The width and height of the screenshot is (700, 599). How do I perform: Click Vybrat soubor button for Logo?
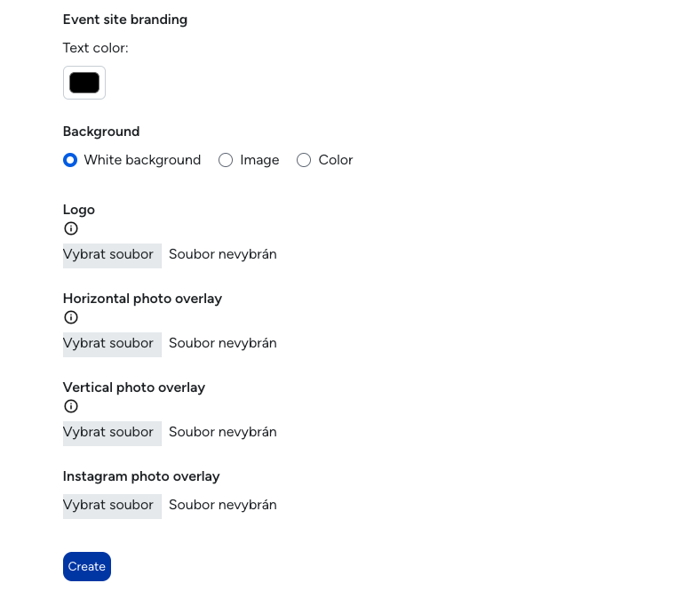(112, 256)
